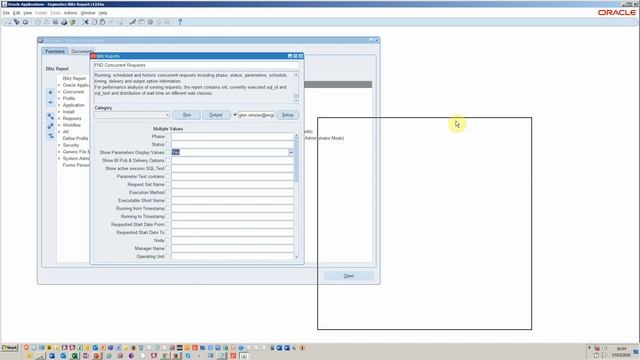Click the Find toolbar icon
Screen dimensions: 640x360
16,22
